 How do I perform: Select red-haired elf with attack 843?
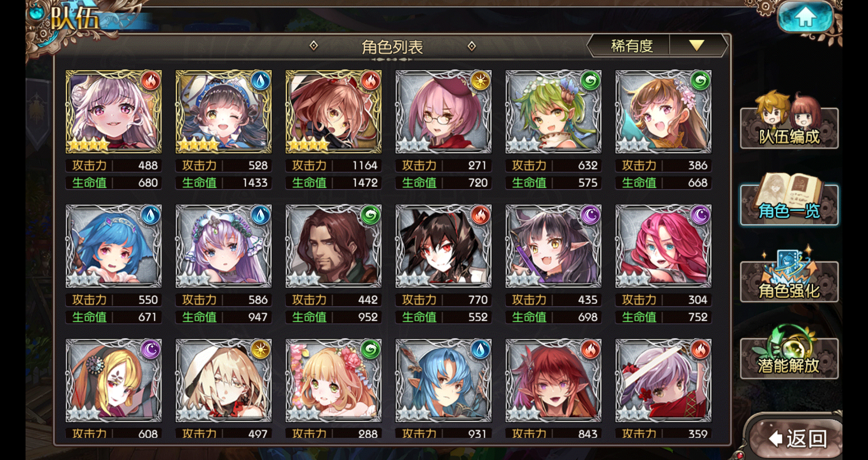point(553,381)
